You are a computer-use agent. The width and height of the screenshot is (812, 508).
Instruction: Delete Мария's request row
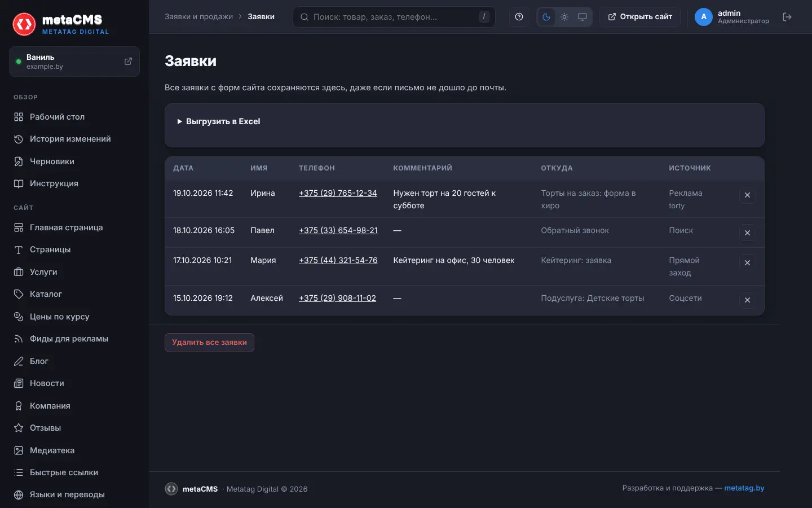pyautogui.click(x=747, y=262)
